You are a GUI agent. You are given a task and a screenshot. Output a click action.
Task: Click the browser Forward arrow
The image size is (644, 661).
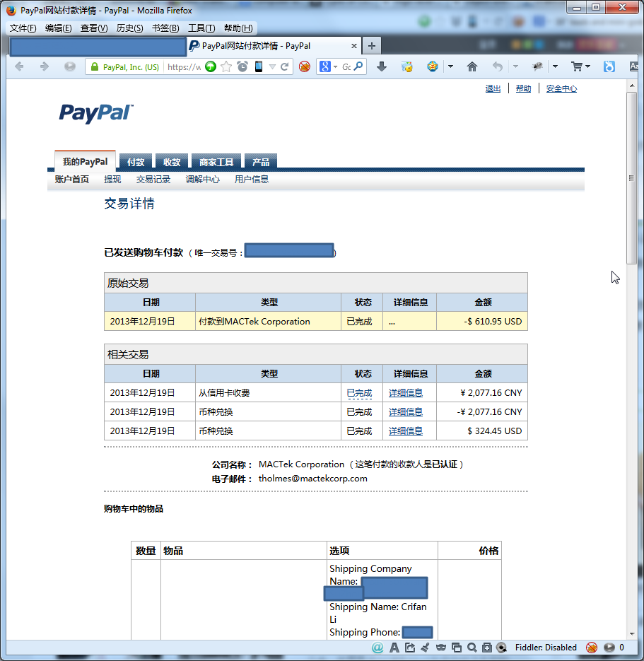(x=45, y=66)
